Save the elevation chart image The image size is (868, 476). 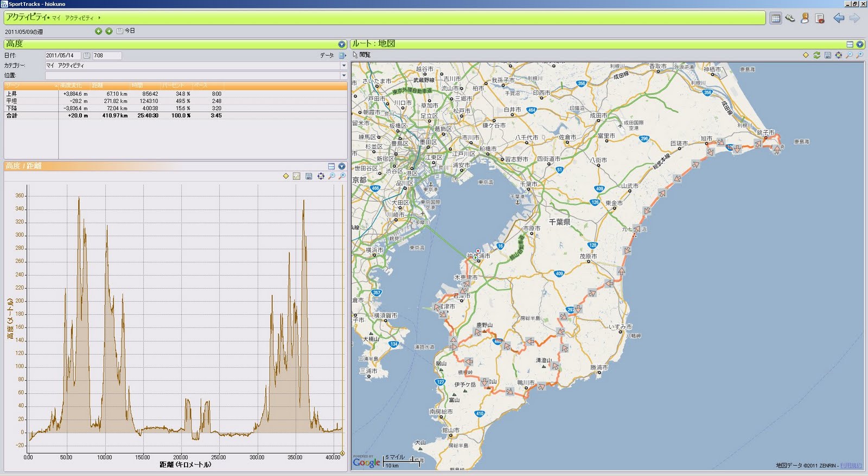[x=309, y=176]
